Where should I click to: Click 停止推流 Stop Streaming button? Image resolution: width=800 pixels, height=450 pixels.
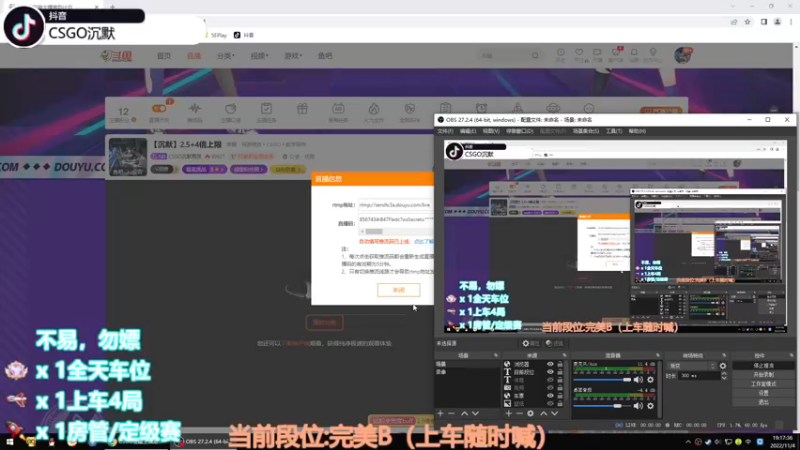[x=763, y=366]
